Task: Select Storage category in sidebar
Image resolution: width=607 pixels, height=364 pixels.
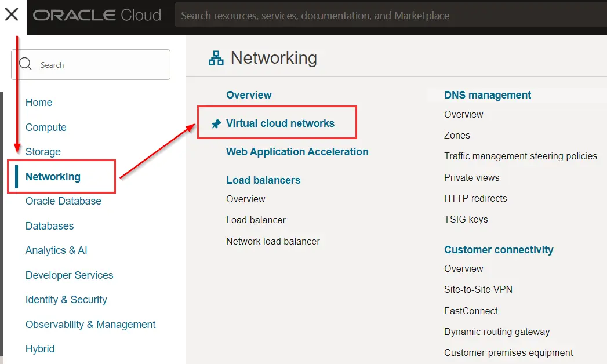Action: click(x=43, y=152)
